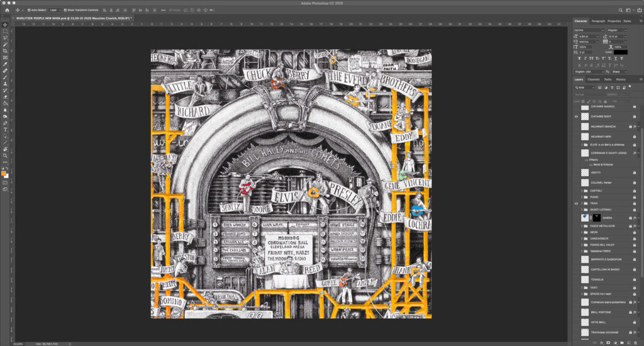Select the Clone Stamp tool
The image size is (644, 346).
(5, 84)
